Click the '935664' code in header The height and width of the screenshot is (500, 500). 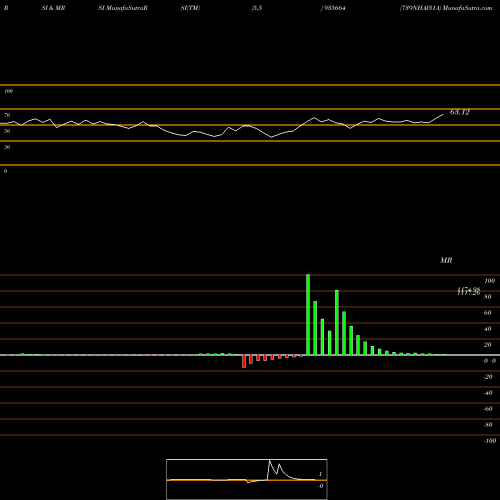click(x=334, y=8)
